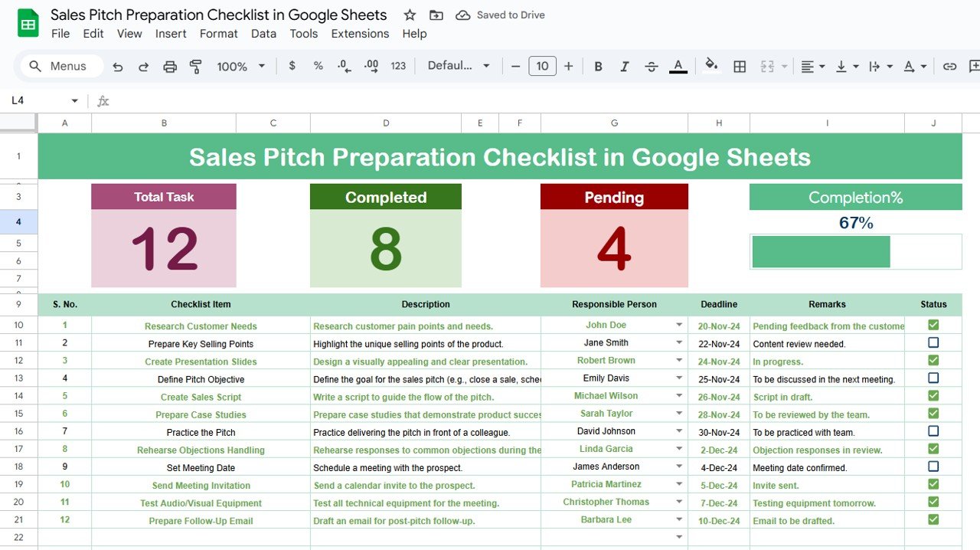Viewport: 980px width, 550px height.
Task: Uncheck status for Prepare Case Studies
Action: pyautogui.click(x=933, y=413)
